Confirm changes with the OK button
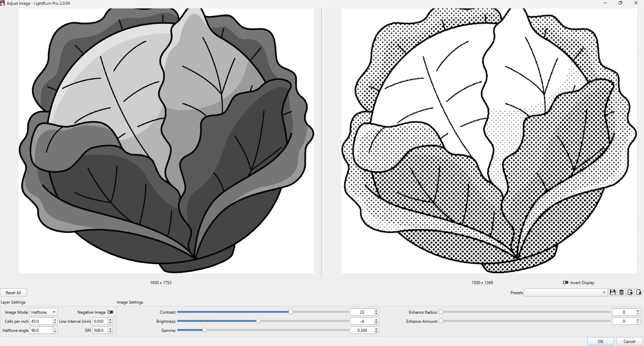The width and height of the screenshot is (644, 346). (x=600, y=341)
